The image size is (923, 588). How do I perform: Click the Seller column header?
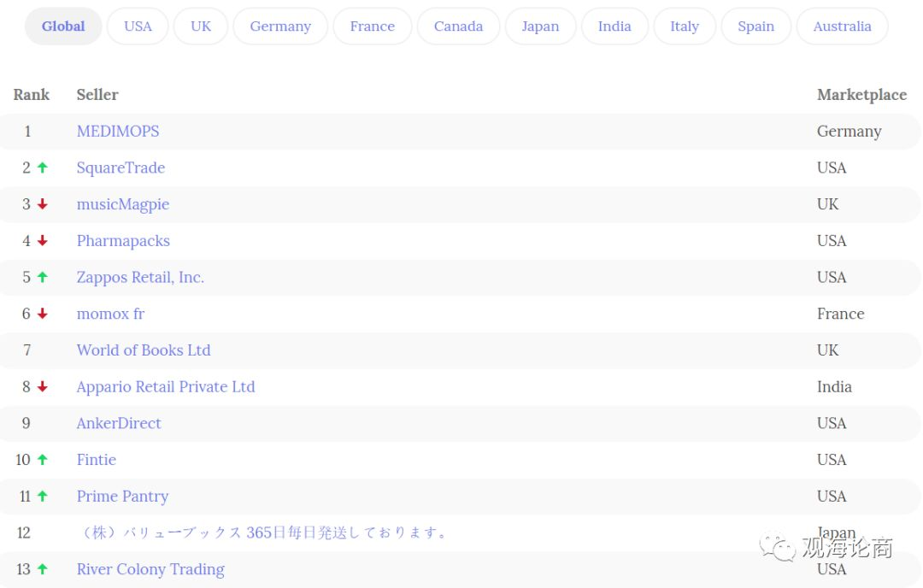click(x=97, y=95)
